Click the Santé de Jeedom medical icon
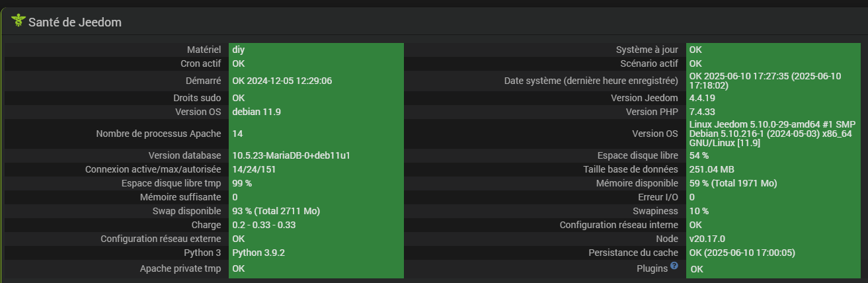 18,21
